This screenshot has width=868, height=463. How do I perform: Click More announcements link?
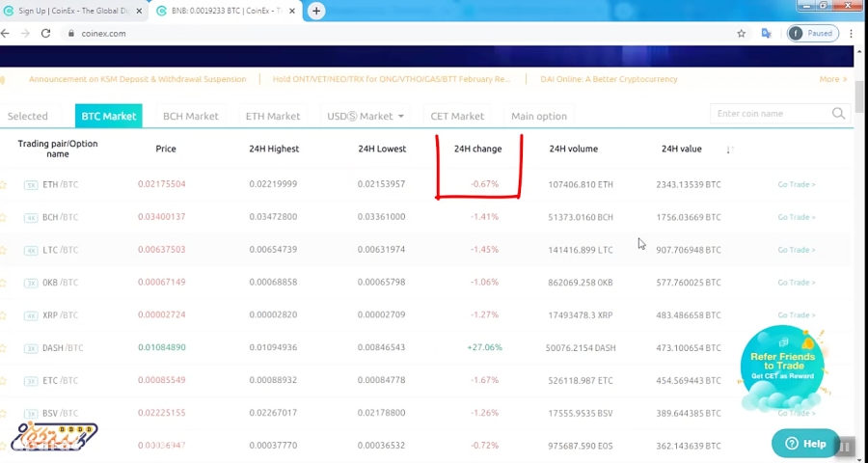coord(833,79)
